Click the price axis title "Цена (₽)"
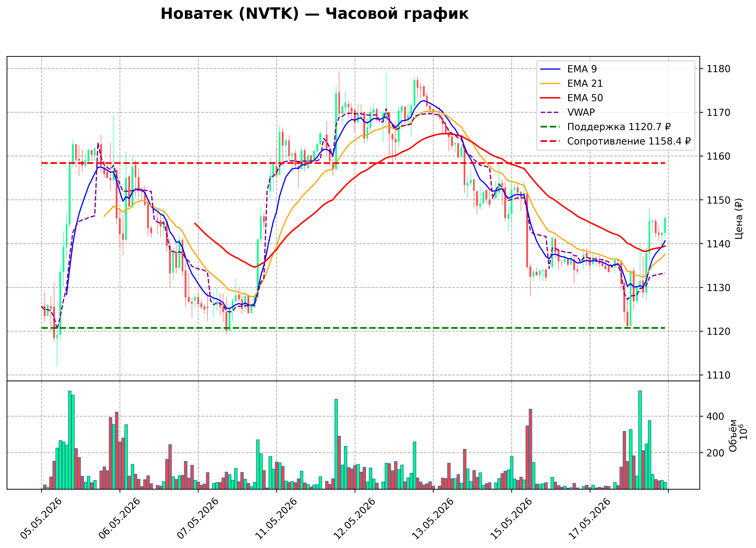This screenshot has height=548, width=756. pos(739,218)
